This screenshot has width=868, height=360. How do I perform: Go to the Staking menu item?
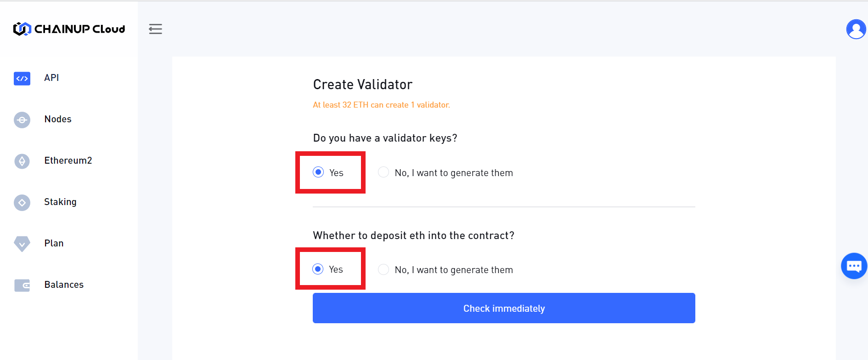pyautogui.click(x=60, y=202)
